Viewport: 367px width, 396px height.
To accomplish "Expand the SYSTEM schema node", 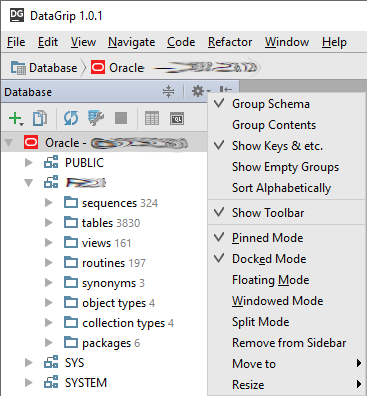I will 29,382.
